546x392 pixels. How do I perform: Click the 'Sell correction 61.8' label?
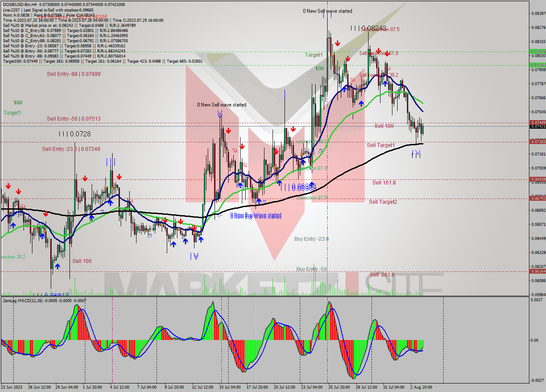pos(378,53)
